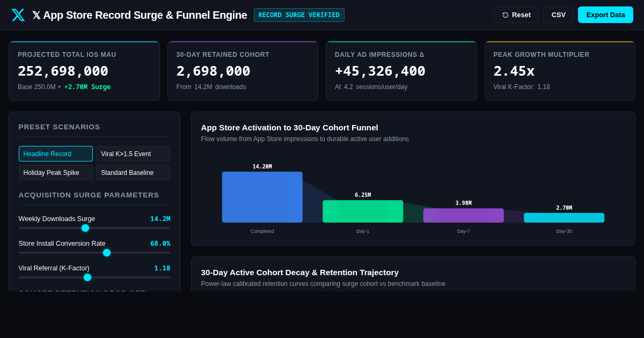
Task: Click the app title text in header
Action: (x=140, y=15)
